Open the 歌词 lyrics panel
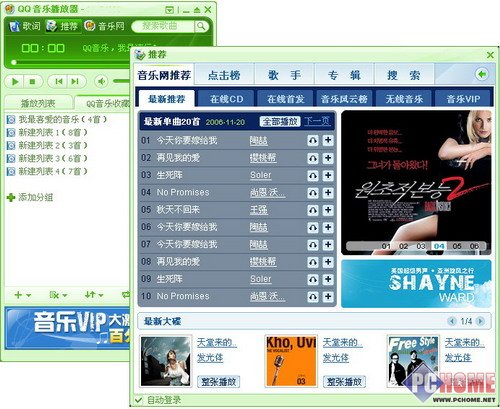Screen dimensions: 500x409 point(24,26)
